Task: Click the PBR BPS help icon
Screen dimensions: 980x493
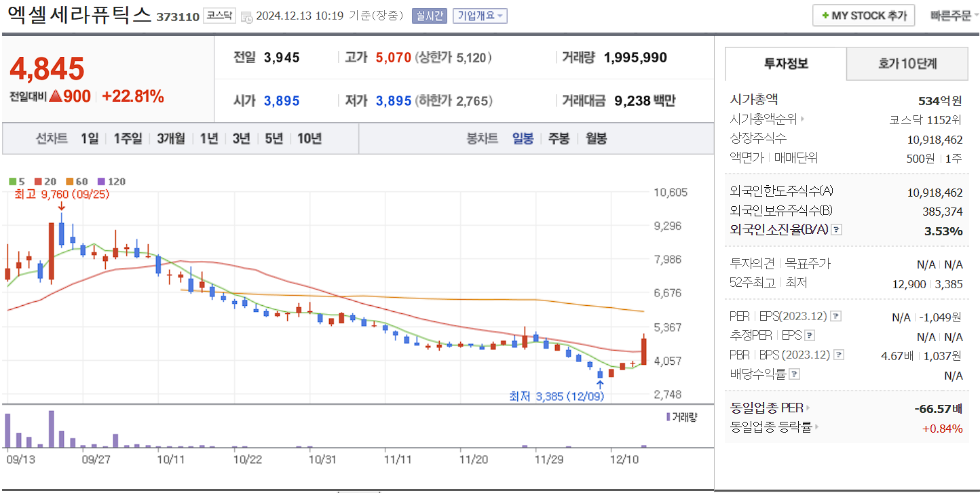Action: pos(840,355)
